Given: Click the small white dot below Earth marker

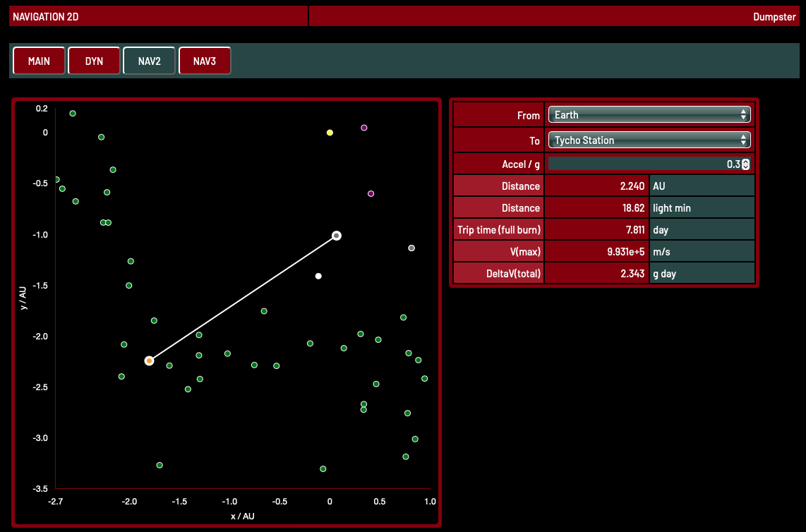Looking at the screenshot, I should point(318,276).
